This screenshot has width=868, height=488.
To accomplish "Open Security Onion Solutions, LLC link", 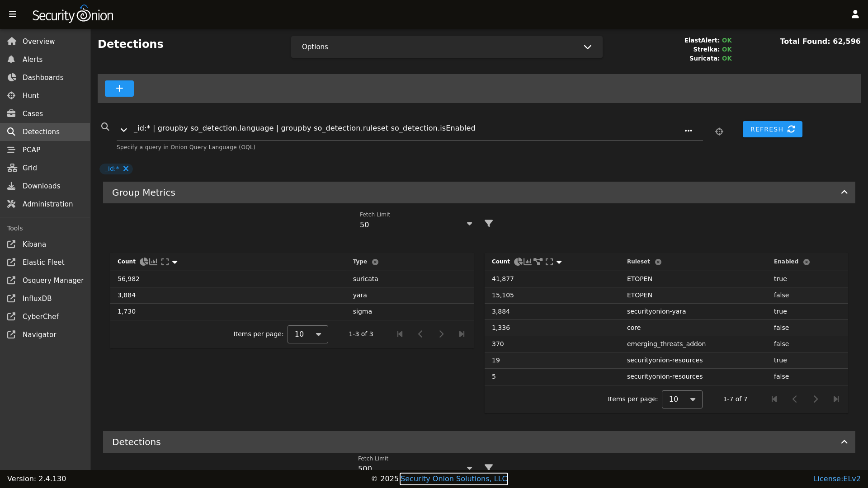I will click(453, 479).
